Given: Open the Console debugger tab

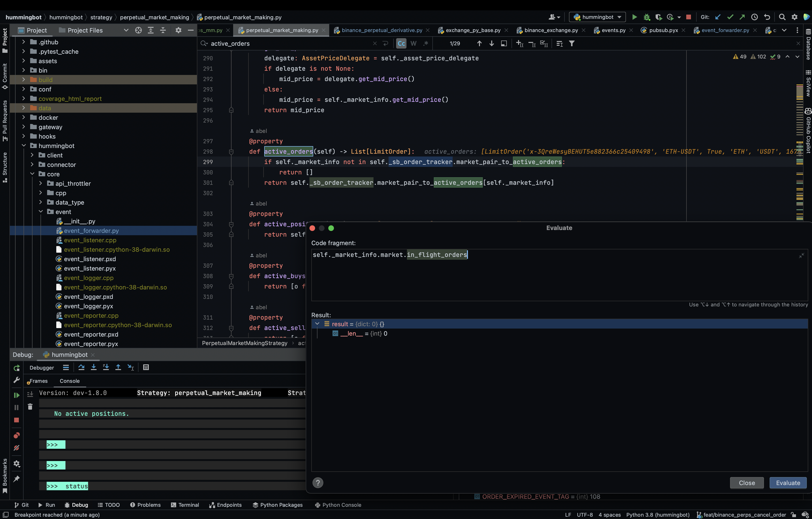Looking at the screenshot, I should pos(69,381).
